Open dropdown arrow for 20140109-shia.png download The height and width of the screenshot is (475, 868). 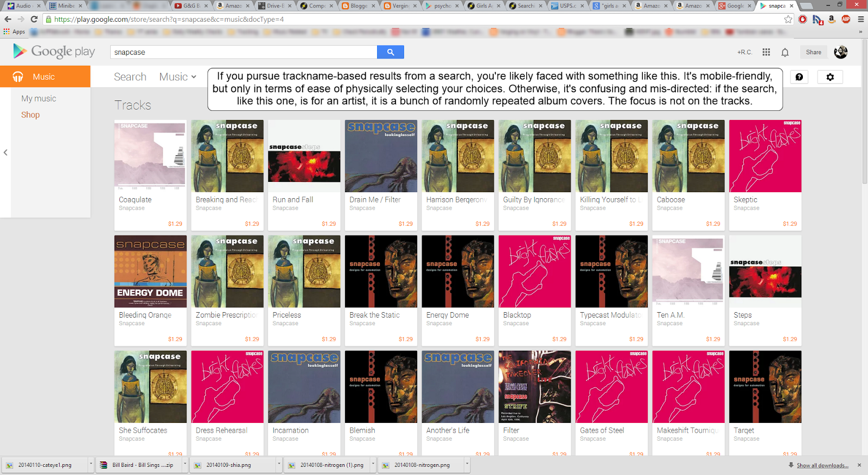coord(279,465)
